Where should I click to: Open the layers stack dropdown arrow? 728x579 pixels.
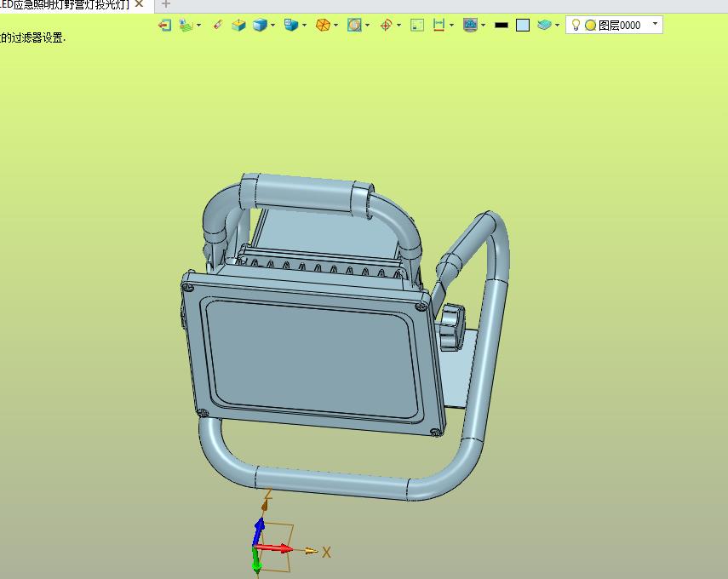(557, 25)
